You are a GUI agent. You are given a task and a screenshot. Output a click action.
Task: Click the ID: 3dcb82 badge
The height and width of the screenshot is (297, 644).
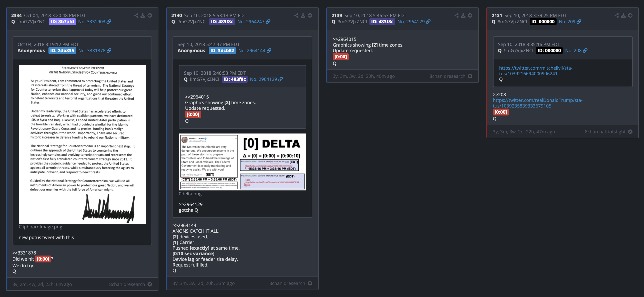pos(222,51)
